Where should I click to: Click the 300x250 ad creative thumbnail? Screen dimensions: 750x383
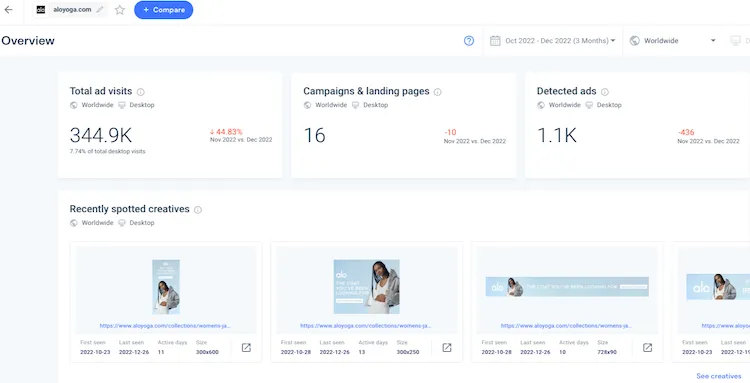[x=366, y=286]
